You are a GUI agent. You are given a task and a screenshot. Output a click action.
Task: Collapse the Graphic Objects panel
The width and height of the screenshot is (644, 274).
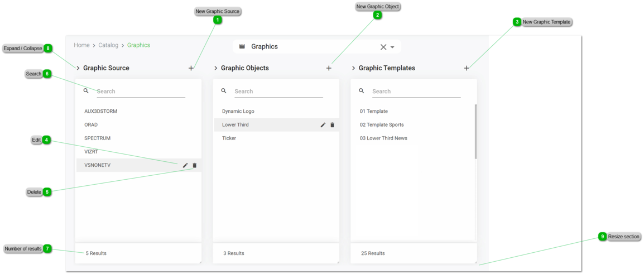click(216, 68)
